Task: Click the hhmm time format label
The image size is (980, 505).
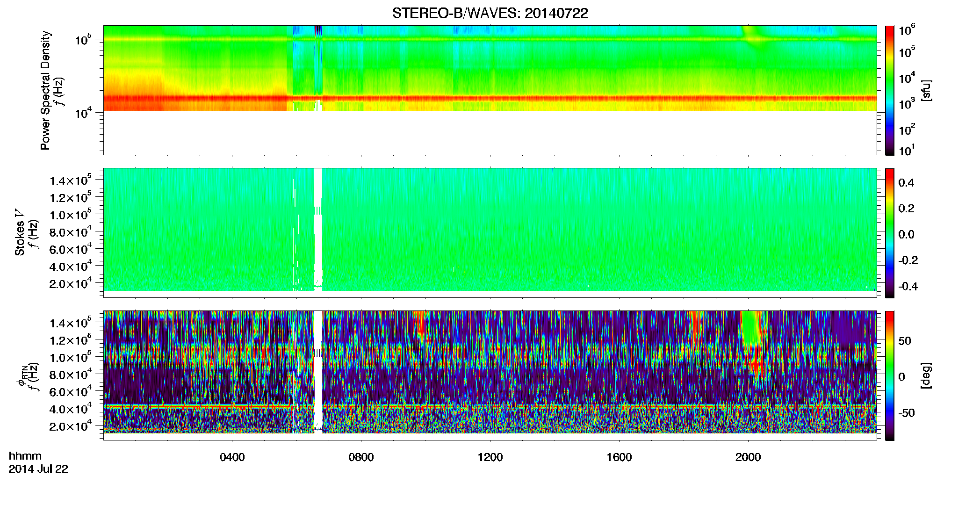Action: click(25, 456)
